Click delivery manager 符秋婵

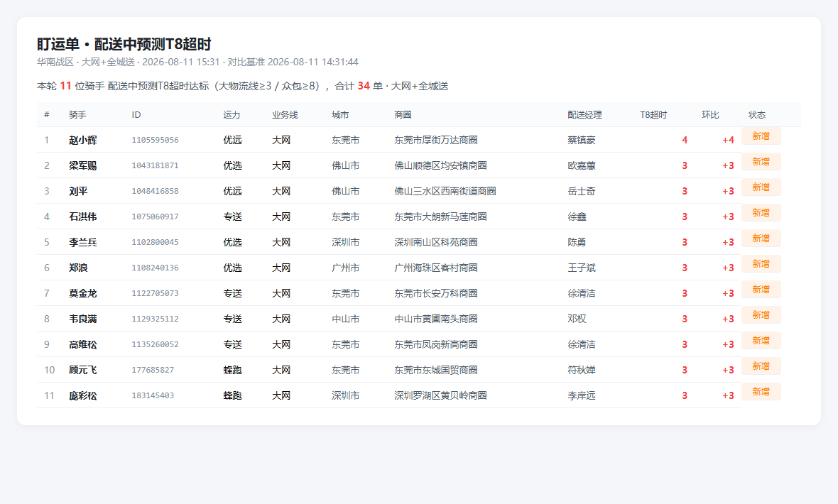pos(582,370)
